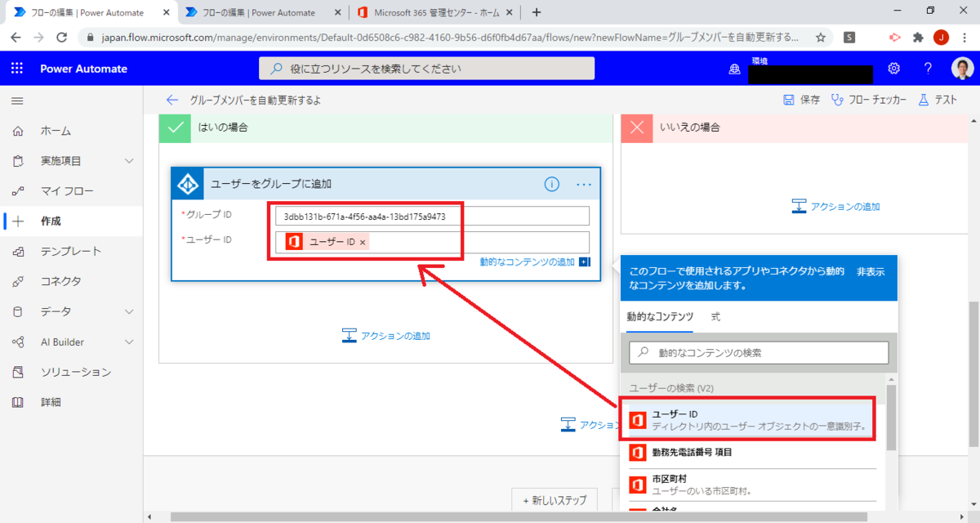980x523 pixels.
Task: Switch to second フローの編集 browser tab
Action: 259,11
